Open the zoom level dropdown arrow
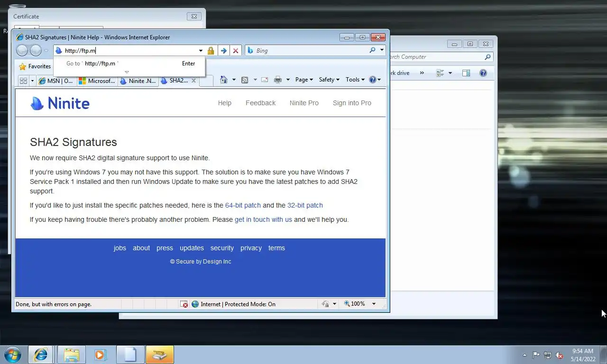607x364 pixels. [374, 304]
